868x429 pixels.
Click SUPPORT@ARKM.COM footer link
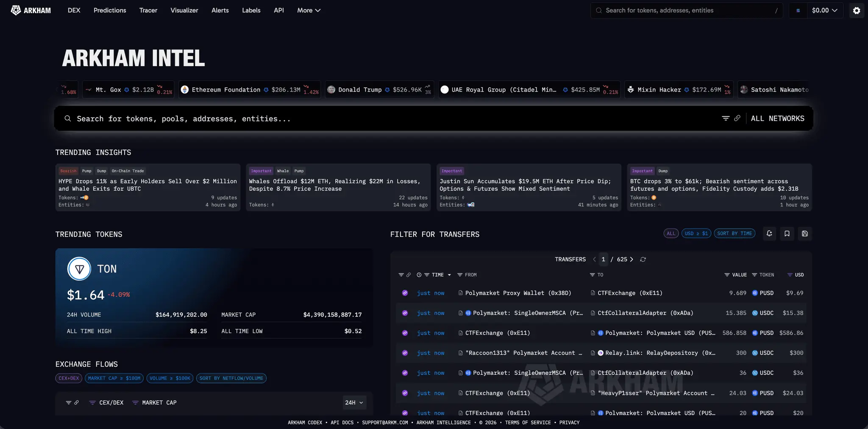click(x=385, y=423)
